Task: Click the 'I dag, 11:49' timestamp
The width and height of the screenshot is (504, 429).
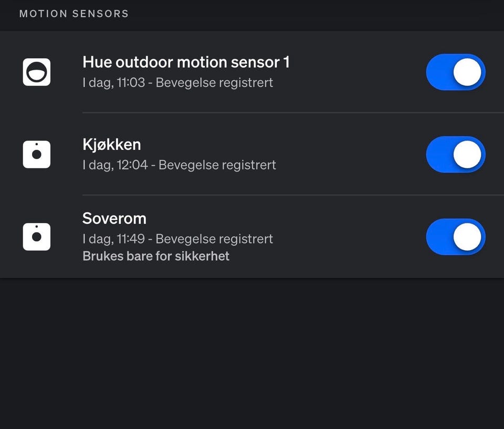Action: [x=113, y=239]
